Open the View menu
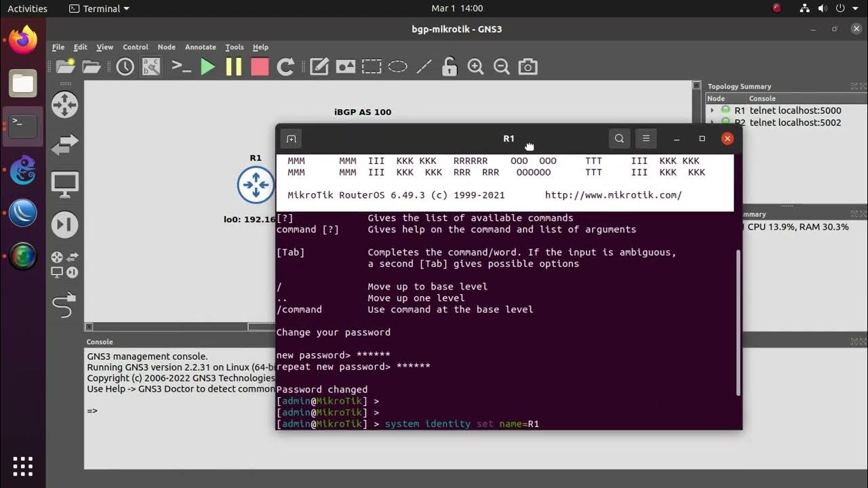This screenshot has width=868, height=488. point(105,47)
